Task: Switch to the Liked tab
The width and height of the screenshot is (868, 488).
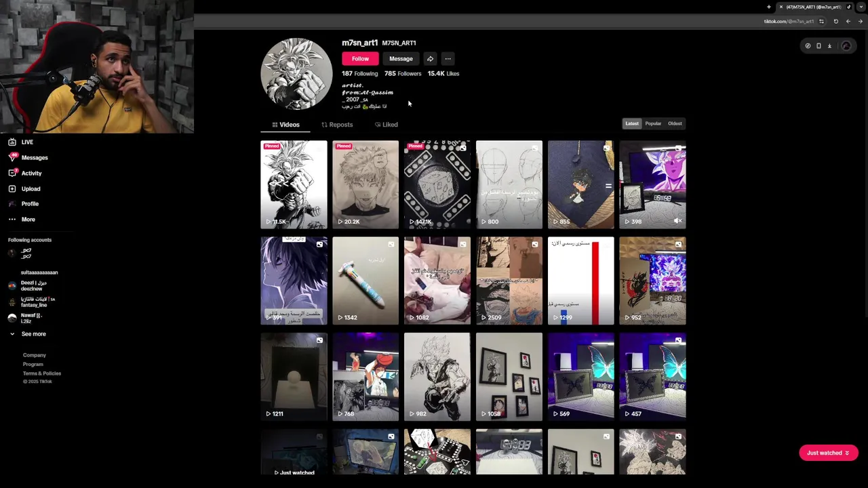Action: coord(386,125)
